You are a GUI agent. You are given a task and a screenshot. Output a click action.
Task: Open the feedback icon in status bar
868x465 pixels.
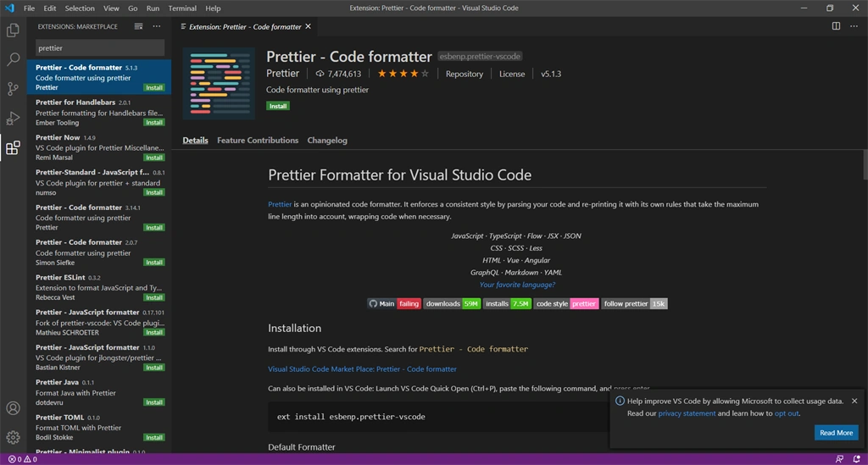pos(839,459)
